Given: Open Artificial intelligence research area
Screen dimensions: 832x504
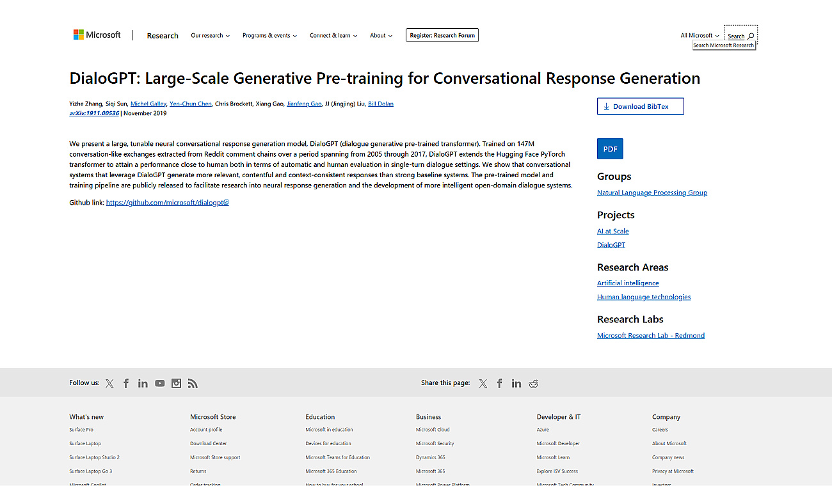Looking at the screenshot, I should (x=628, y=283).
